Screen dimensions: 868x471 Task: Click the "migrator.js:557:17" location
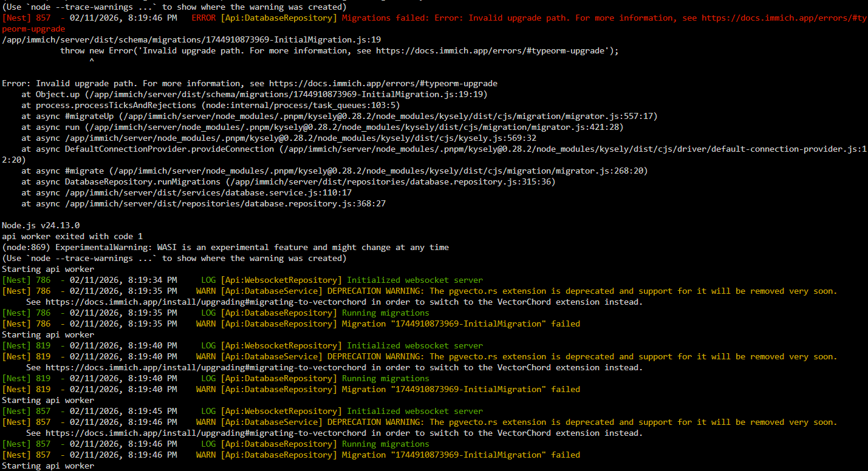click(x=609, y=117)
